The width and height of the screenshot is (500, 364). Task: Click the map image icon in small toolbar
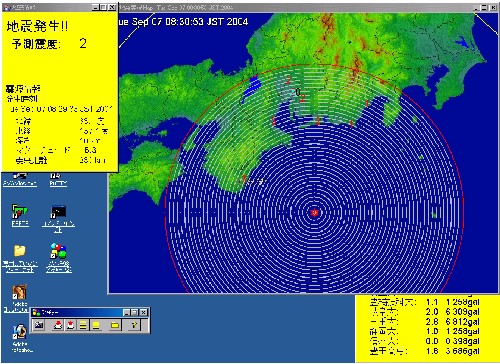[x=39, y=325]
